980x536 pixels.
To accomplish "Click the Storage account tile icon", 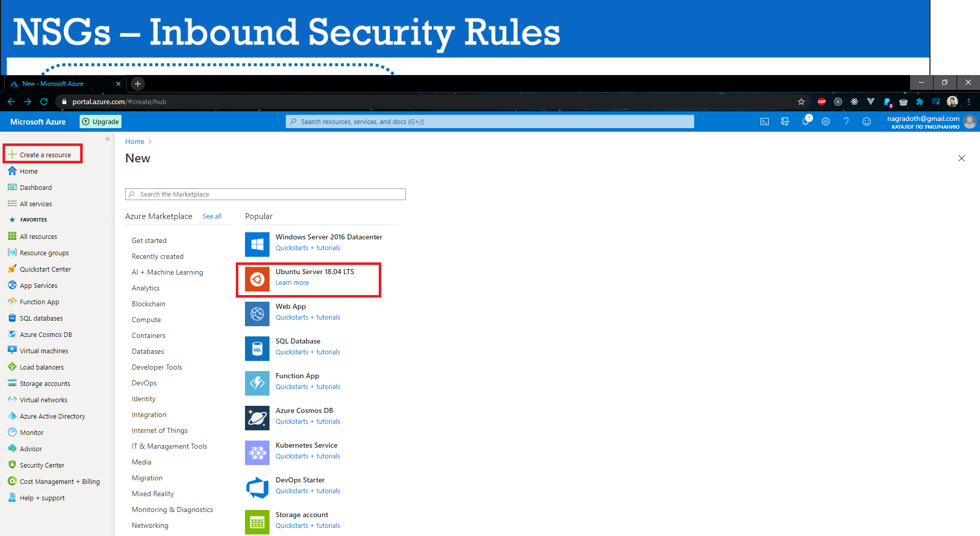I will pyautogui.click(x=257, y=522).
